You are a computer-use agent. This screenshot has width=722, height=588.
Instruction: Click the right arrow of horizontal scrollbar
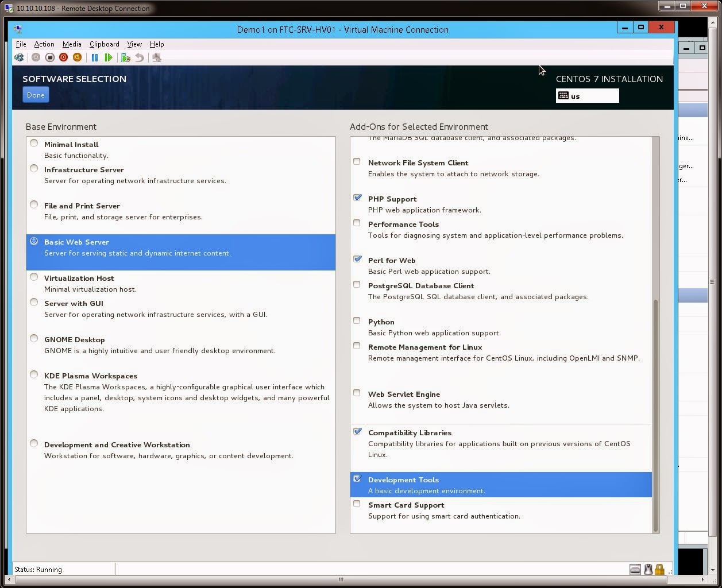702,579
